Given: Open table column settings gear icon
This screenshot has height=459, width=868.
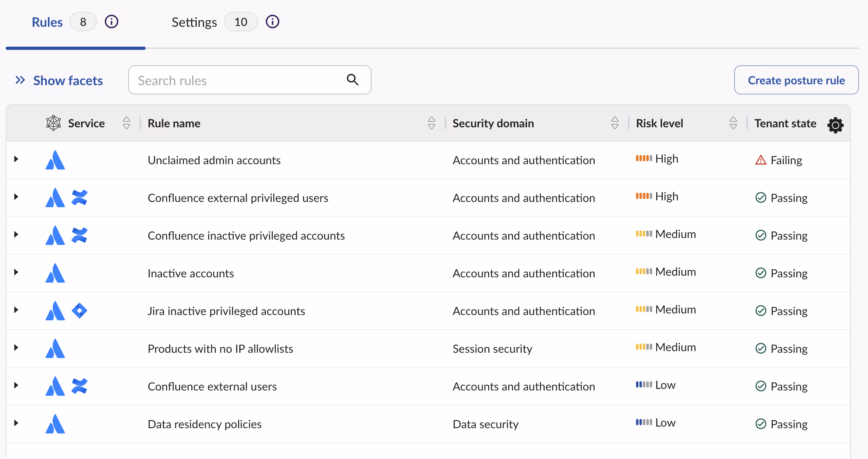Looking at the screenshot, I should pyautogui.click(x=836, y=125).
